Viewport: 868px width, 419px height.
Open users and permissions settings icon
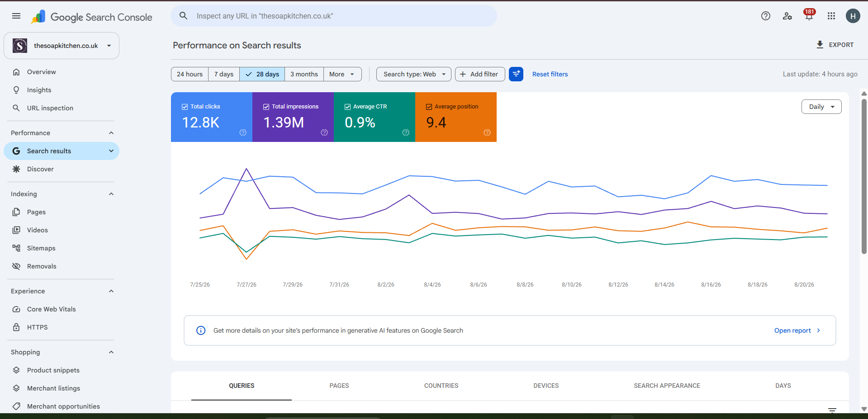pyautogui.click(x=787, y=16)
